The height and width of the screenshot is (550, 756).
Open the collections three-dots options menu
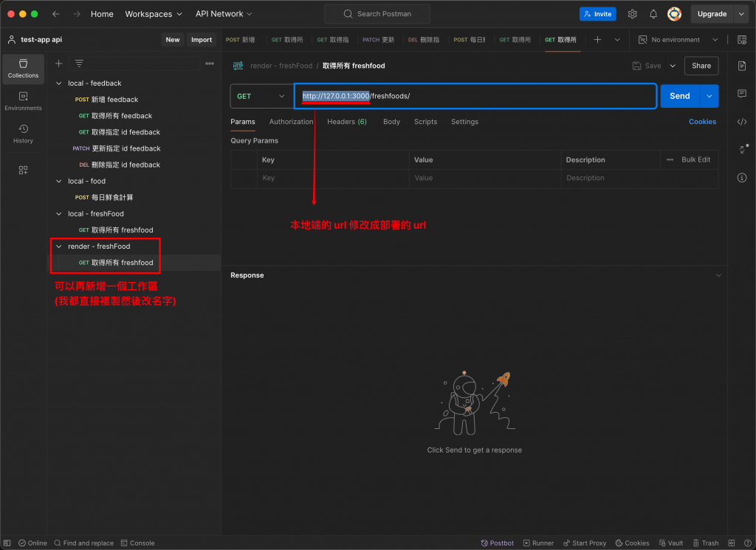(x=210, y=63)
